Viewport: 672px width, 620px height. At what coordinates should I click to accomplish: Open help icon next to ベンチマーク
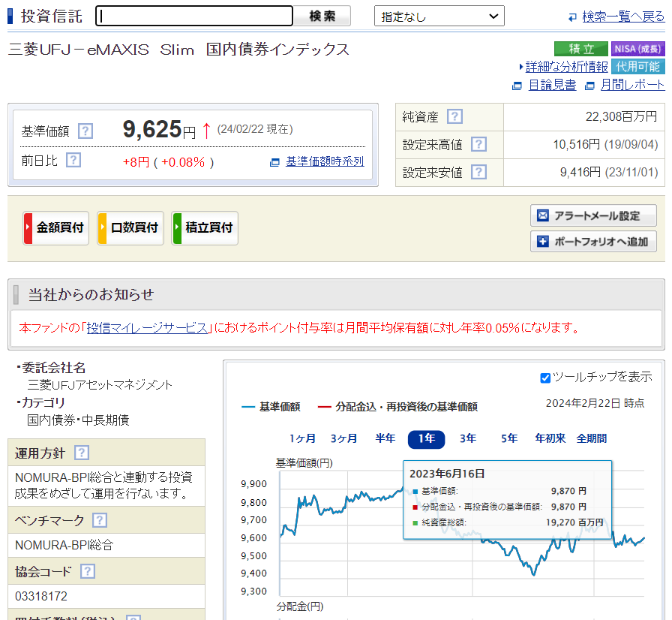pyautogui.click(x=100, y=520)
